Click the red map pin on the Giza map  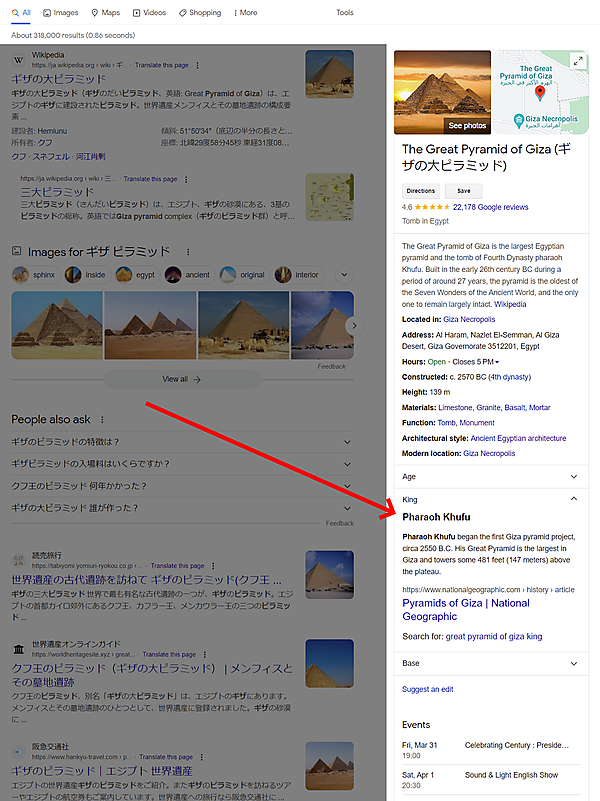tap(541, 93)
